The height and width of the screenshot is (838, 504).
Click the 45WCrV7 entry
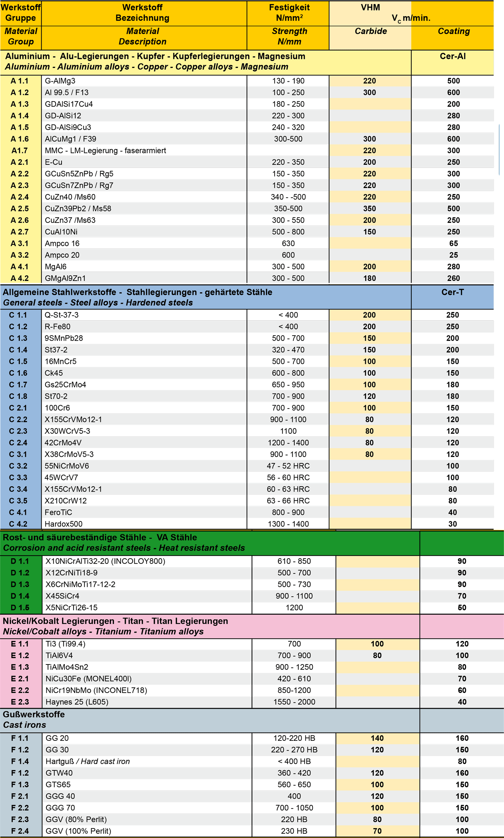coord(61,478)
